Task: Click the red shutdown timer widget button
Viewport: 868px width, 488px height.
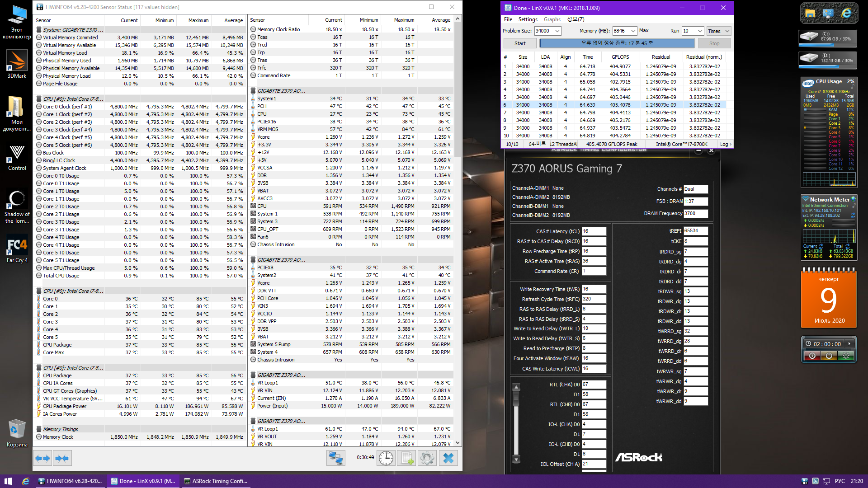Action: coord(812,356)
